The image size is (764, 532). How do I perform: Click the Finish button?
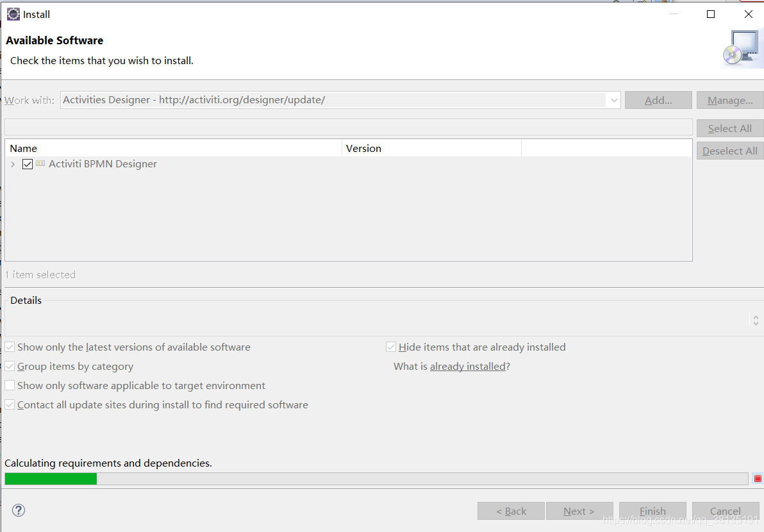[652, 511]
